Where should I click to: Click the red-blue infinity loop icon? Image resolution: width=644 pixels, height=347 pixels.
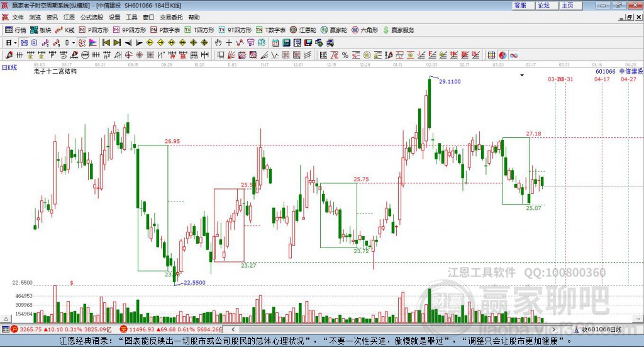513,55
